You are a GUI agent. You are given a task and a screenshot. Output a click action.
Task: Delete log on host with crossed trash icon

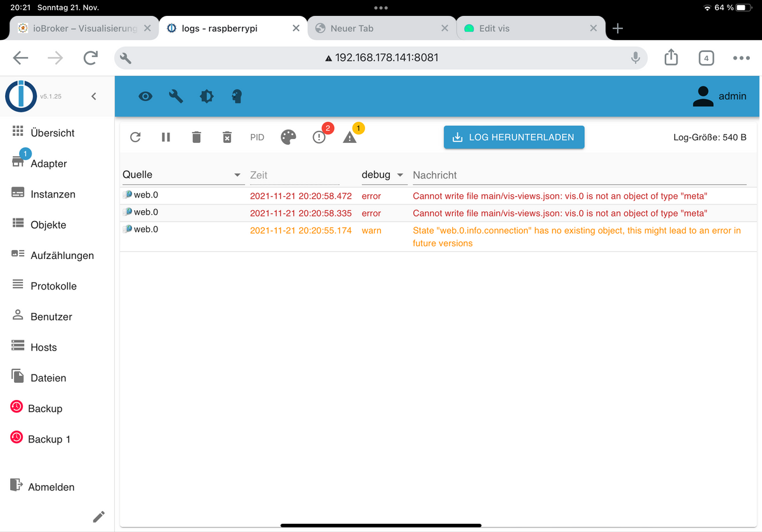227,137
